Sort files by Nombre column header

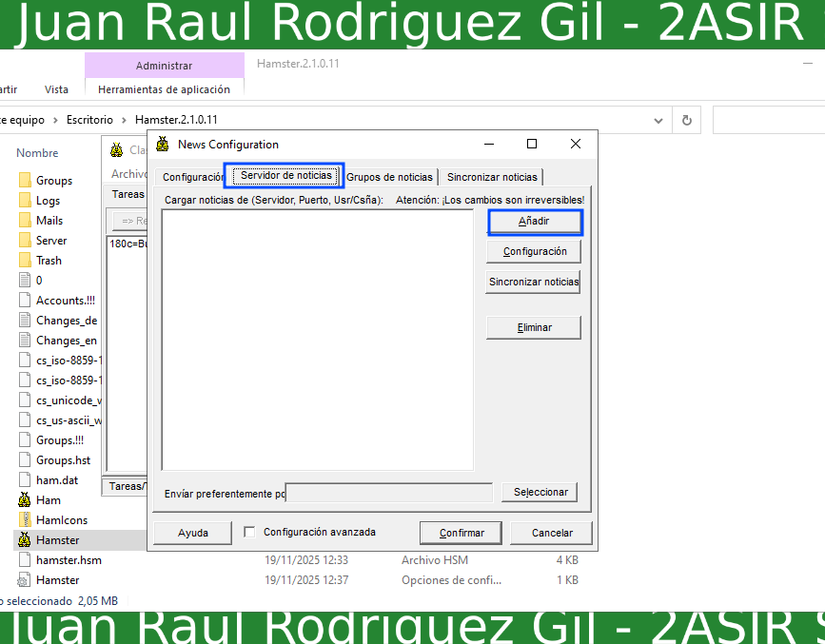click(x=37, y=153)
